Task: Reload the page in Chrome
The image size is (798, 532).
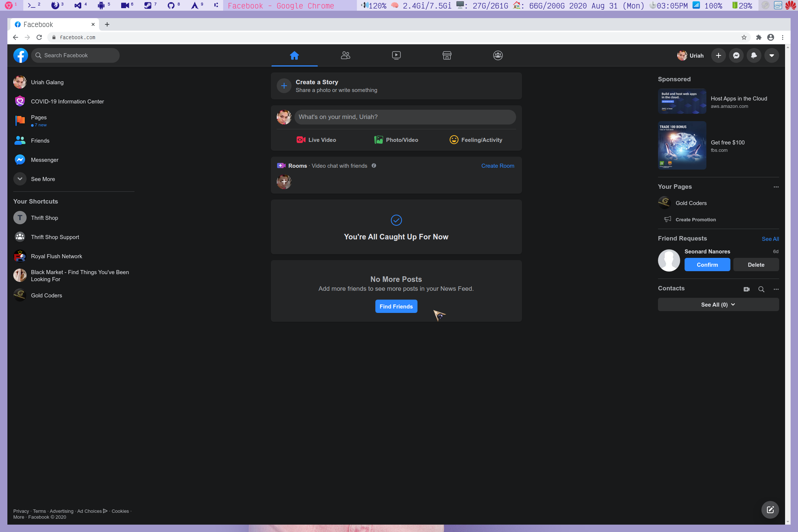Action: coord(39,37)
